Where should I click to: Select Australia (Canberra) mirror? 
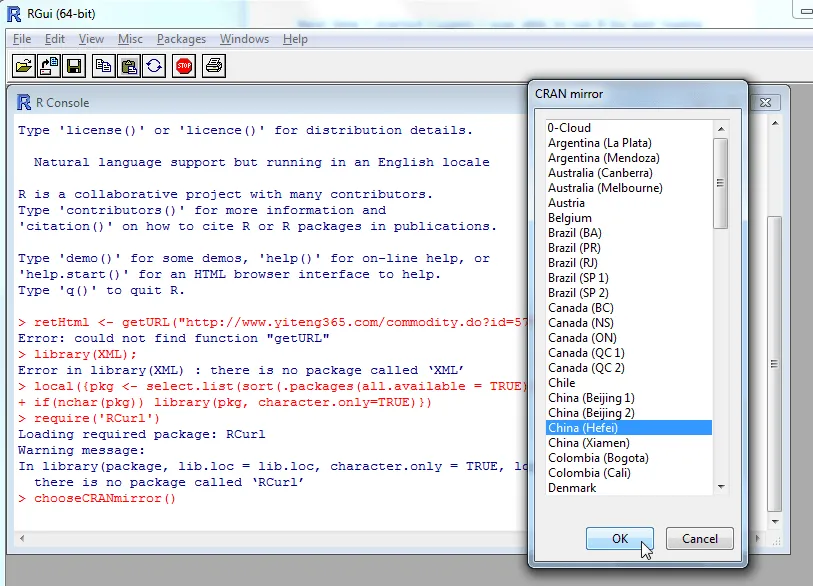click(629, 173)
